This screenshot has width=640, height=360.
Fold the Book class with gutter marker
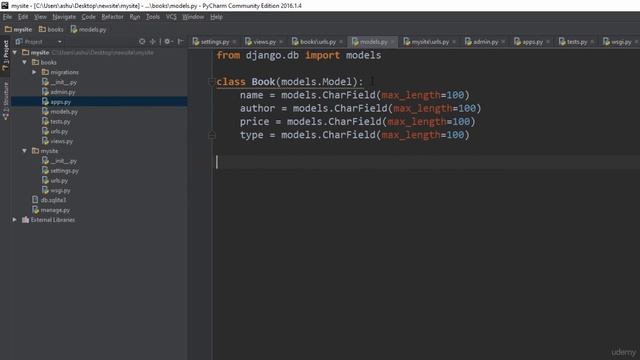[211, 82]
